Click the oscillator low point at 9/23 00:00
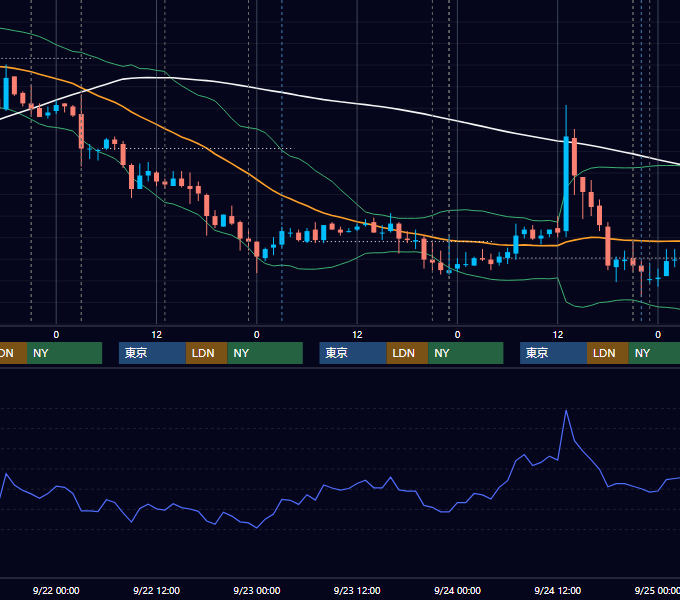 point(257,527)
